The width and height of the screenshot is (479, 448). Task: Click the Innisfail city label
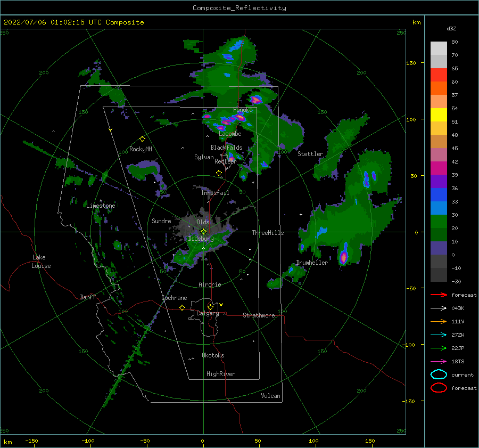click(x=215, y=193)
